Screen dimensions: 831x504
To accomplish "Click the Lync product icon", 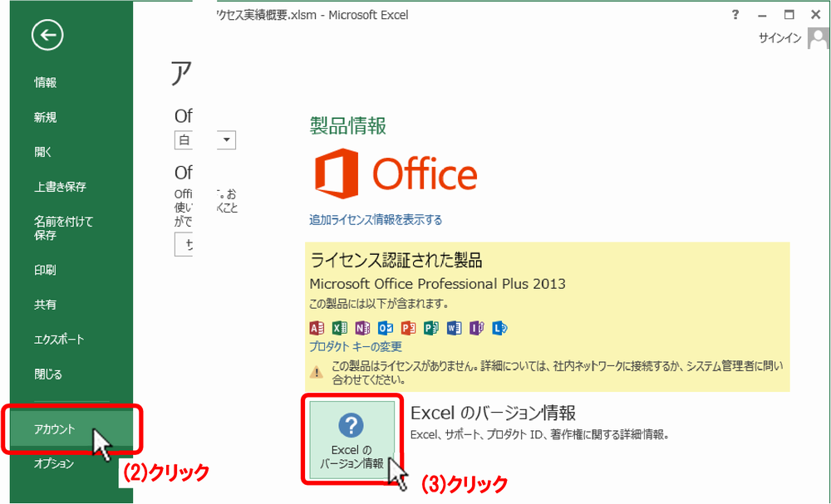I will click(499, 328).
